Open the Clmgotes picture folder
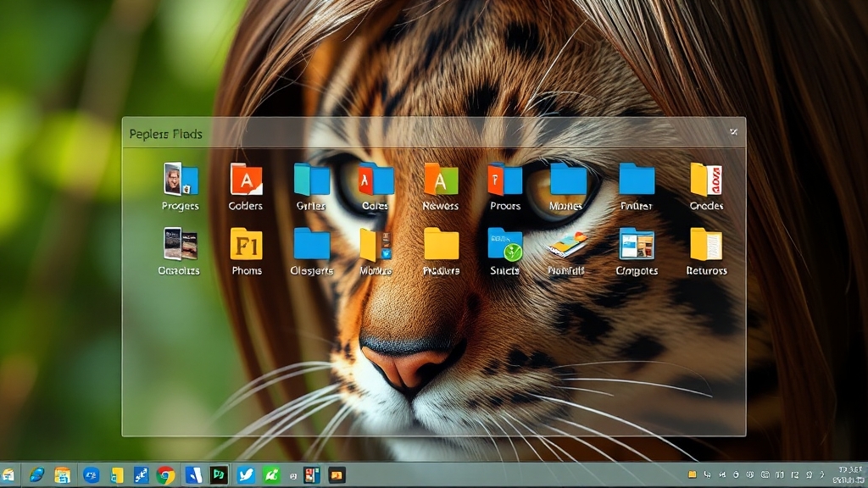This screenshot has width=868, height=488. pos(636,244)
